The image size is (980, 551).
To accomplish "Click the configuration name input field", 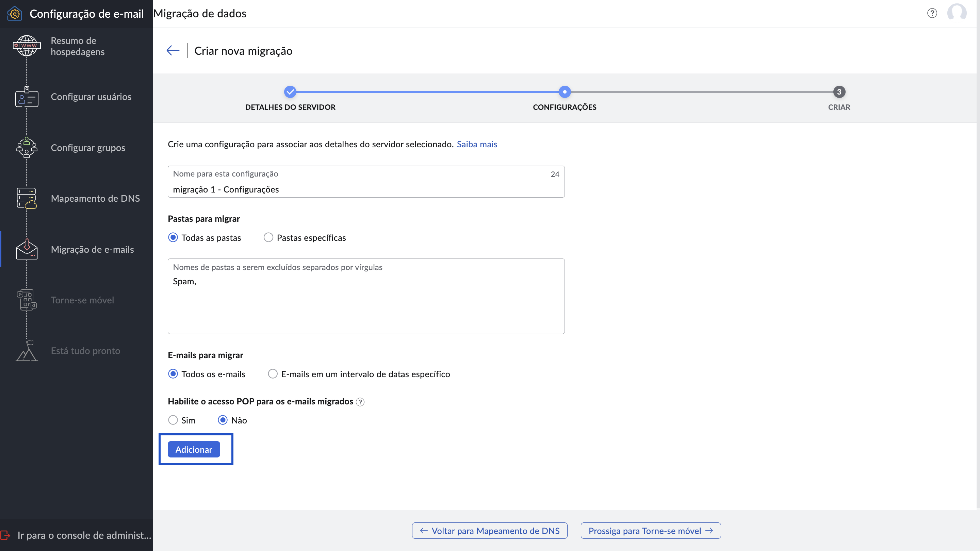I will click(366, 181).
